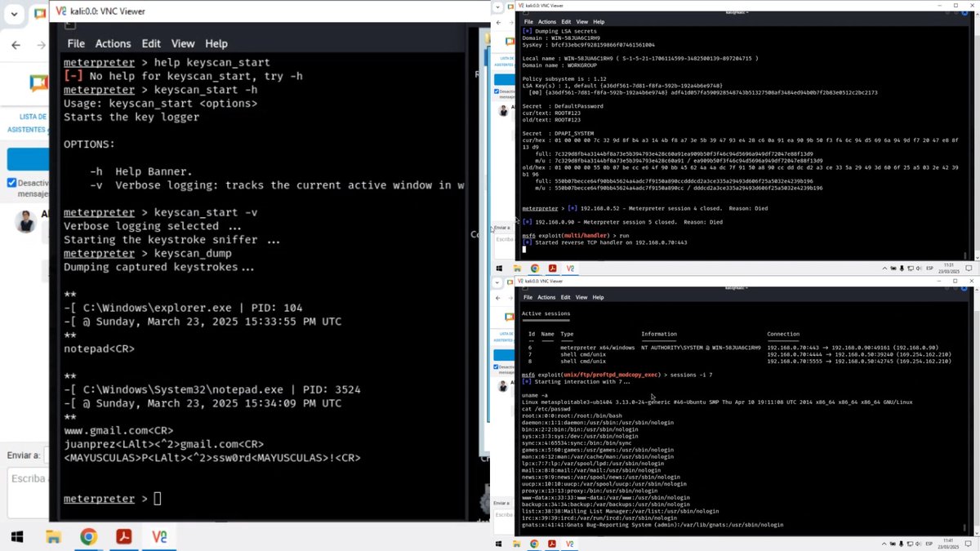Image resolution: width=980 pixels, height=551 pixels.
Task: Click 'Started reverse TCP handler' line
Action: click(604, 242)
